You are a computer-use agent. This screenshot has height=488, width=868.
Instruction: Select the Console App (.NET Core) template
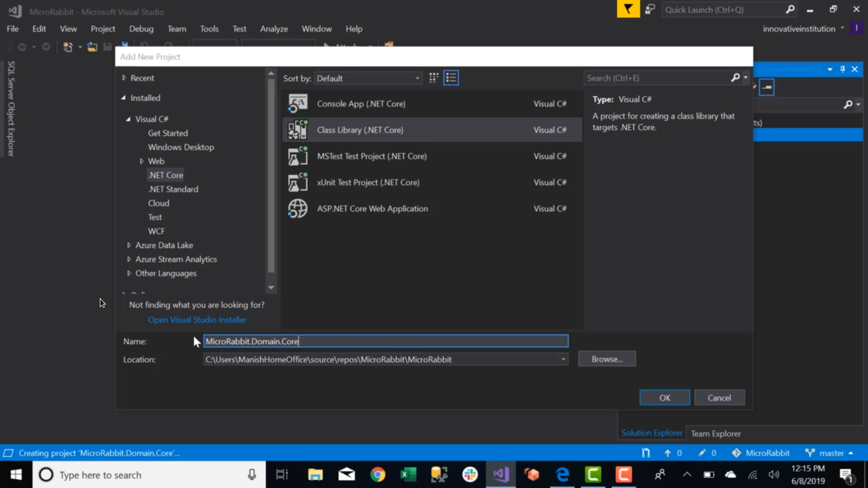pos(432,103)
